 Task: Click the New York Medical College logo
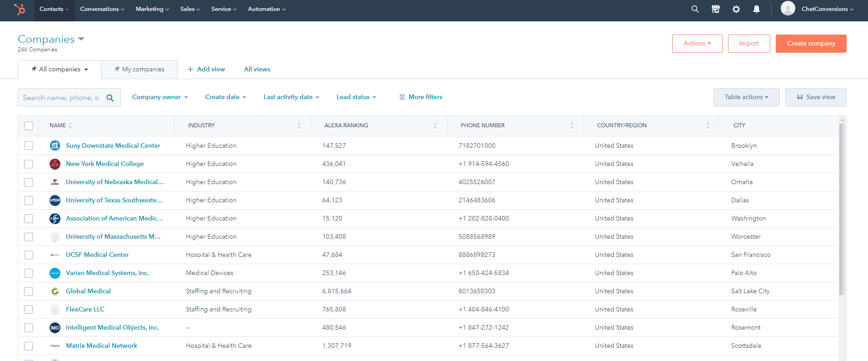click(x=55, y=164)
